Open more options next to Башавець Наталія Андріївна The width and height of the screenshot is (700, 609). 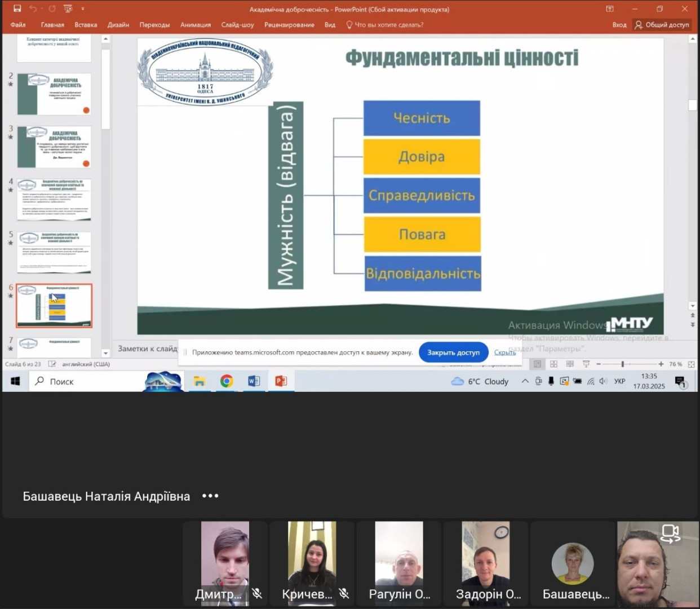coord(210,496)
